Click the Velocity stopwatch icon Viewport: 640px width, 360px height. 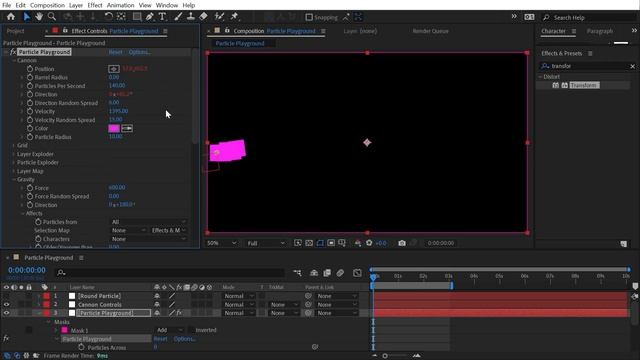coord(30,111)
